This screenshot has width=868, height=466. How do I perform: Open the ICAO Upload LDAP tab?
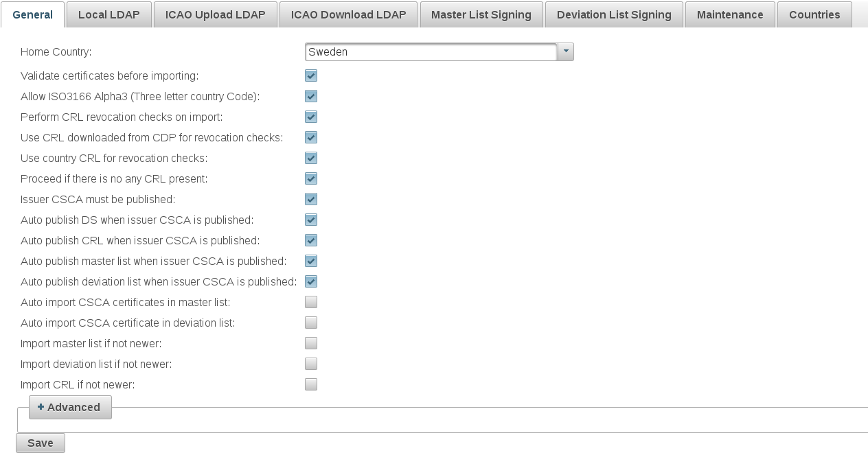(x=215, y=14)
